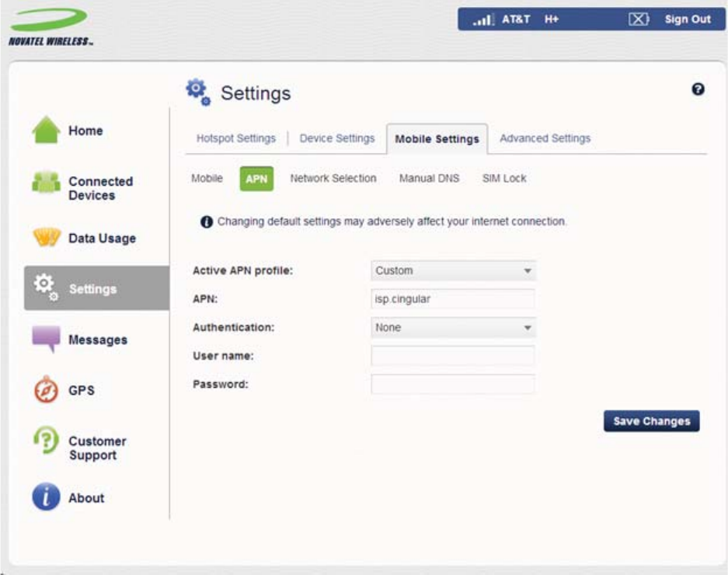Viewport: 728px width, 575px height.
Task: Open Data Usage page label
Action: (102, 239)
